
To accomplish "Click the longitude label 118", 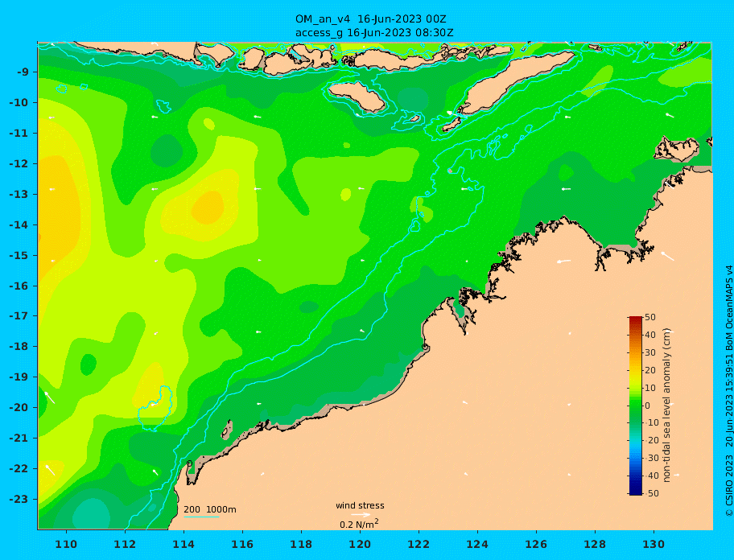I will (301, 544).
